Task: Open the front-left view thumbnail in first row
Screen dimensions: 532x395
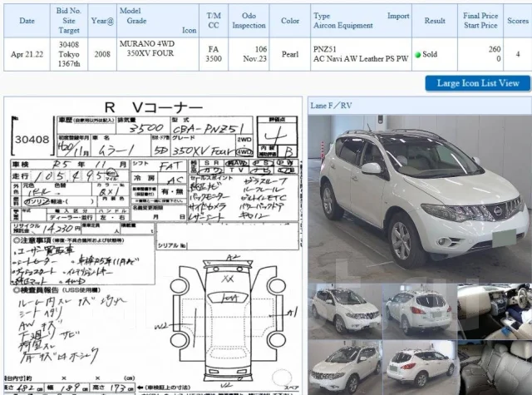Action: pyautogui.click(x=345, y=312)
